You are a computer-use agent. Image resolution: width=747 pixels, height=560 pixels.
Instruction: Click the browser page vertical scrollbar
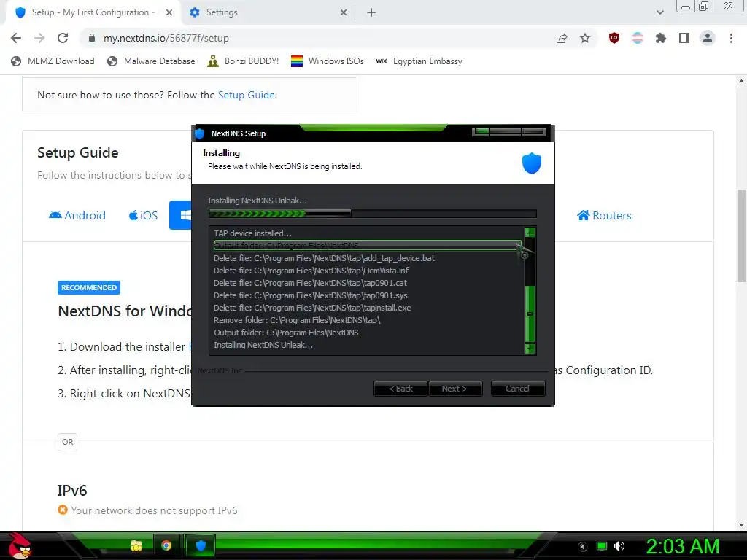(741, 236)
